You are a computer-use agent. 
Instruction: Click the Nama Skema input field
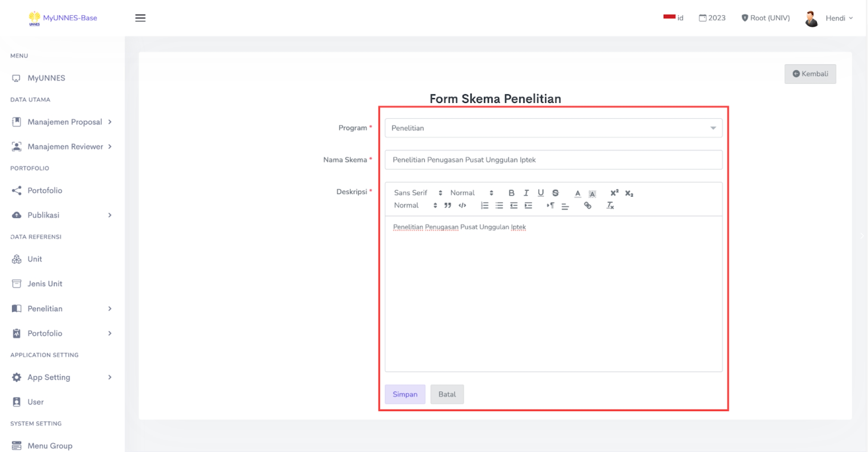(553, 160)
